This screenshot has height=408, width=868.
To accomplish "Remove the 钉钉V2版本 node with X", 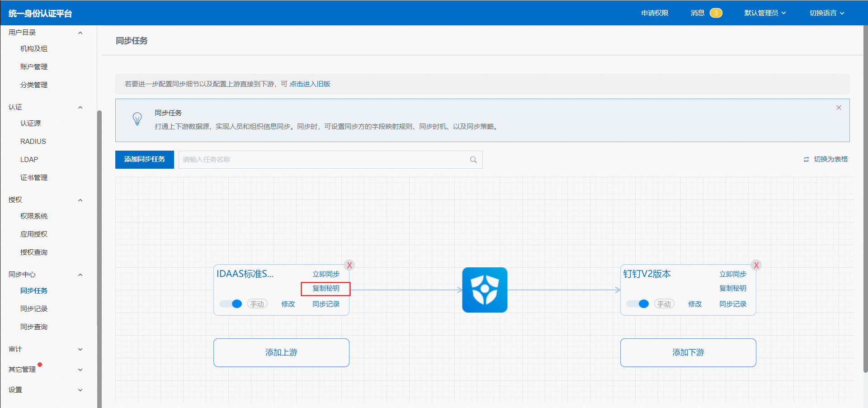I will 756,266.
